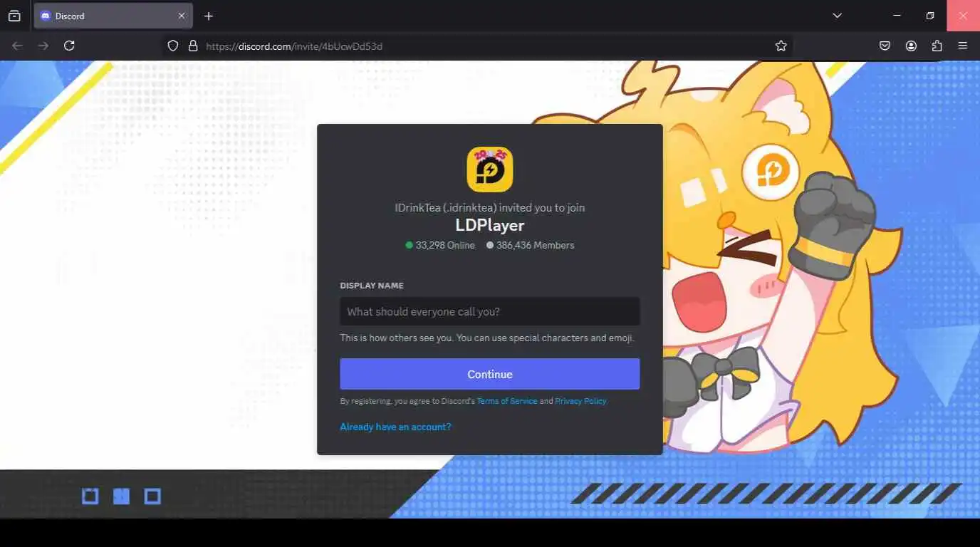
Task: Click the Continue button
Action: (490, 374)
